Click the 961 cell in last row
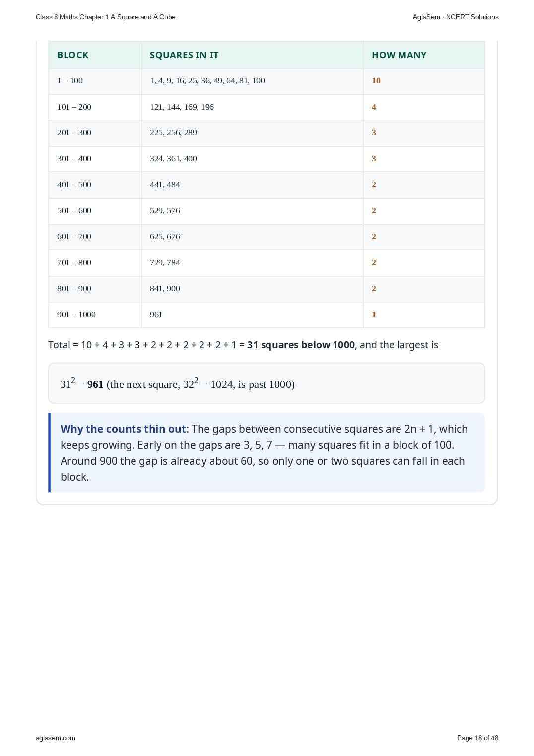The image size is (534, 756). pos(252,315)
